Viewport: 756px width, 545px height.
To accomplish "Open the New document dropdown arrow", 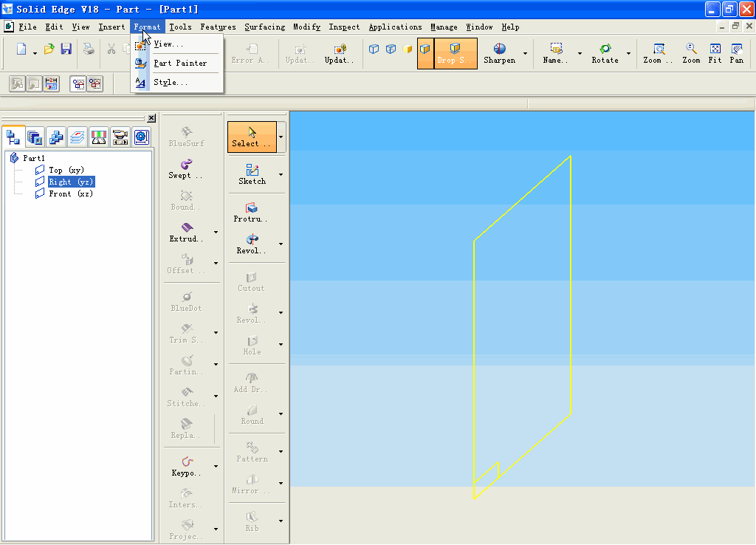I will pos(35,53).
